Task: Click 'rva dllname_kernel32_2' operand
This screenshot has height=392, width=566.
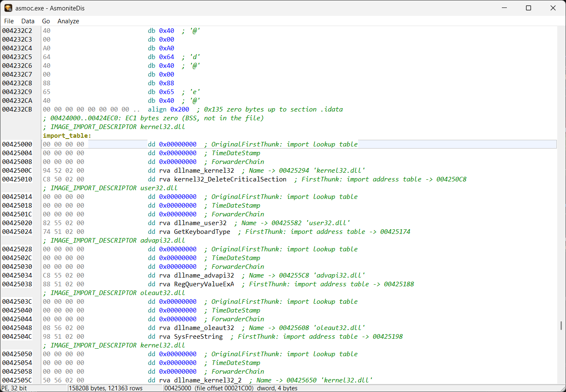Action: pyautogui.click(x=200, y=380)
